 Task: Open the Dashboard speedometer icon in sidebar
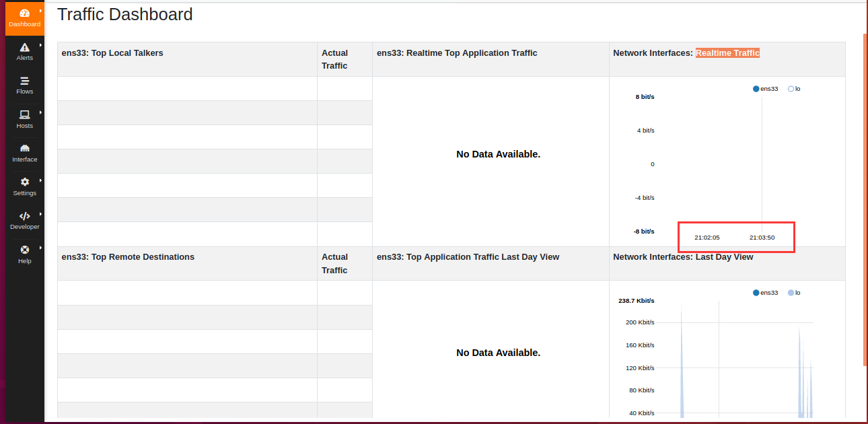coord(25,13)
